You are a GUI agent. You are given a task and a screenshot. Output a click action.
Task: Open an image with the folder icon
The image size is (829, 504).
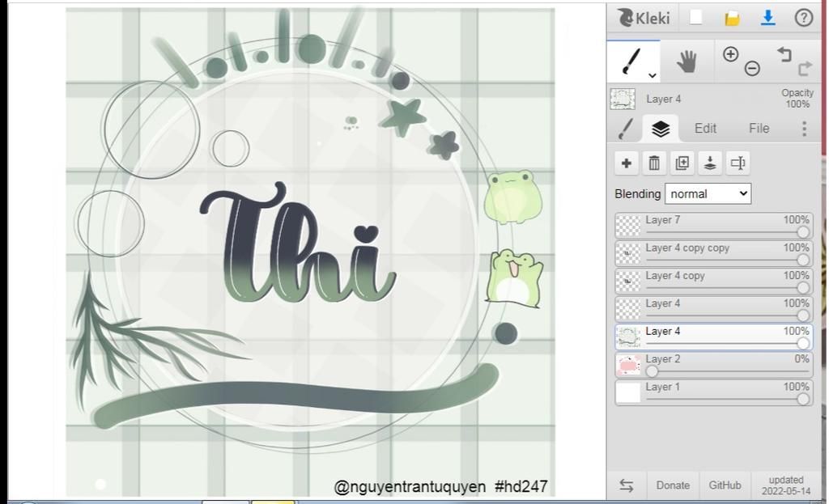tap(732, 19)
